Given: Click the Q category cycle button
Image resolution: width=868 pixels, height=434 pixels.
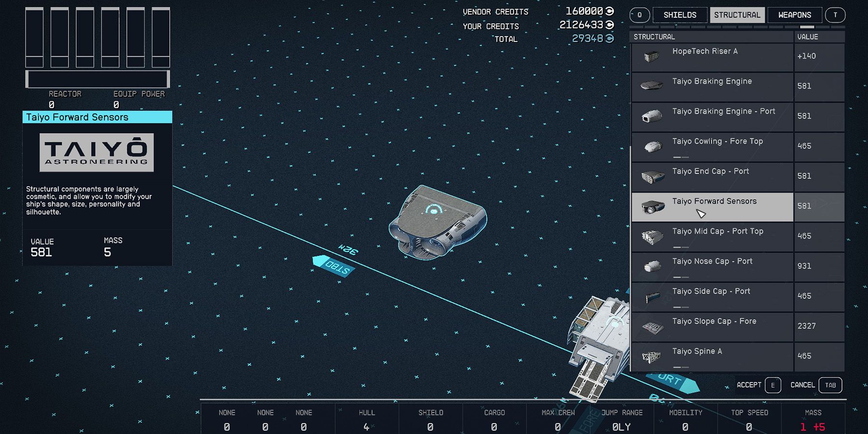Looking at the screenshot, I should [x=639, y=15].
